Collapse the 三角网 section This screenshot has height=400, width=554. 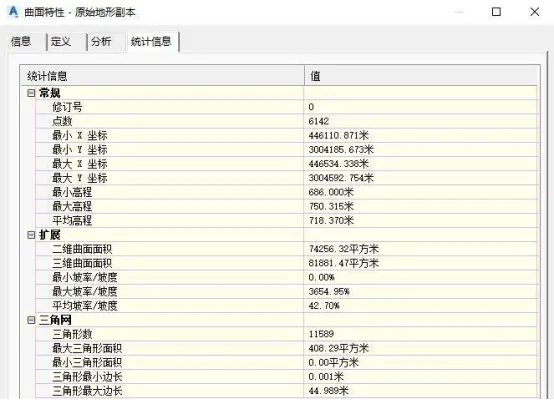click(31, 320)
